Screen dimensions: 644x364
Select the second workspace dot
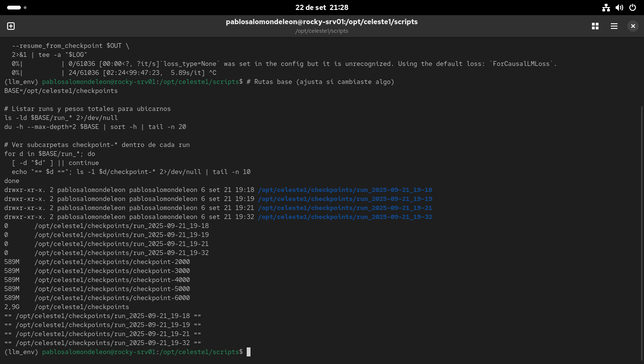tap(25, 8)
